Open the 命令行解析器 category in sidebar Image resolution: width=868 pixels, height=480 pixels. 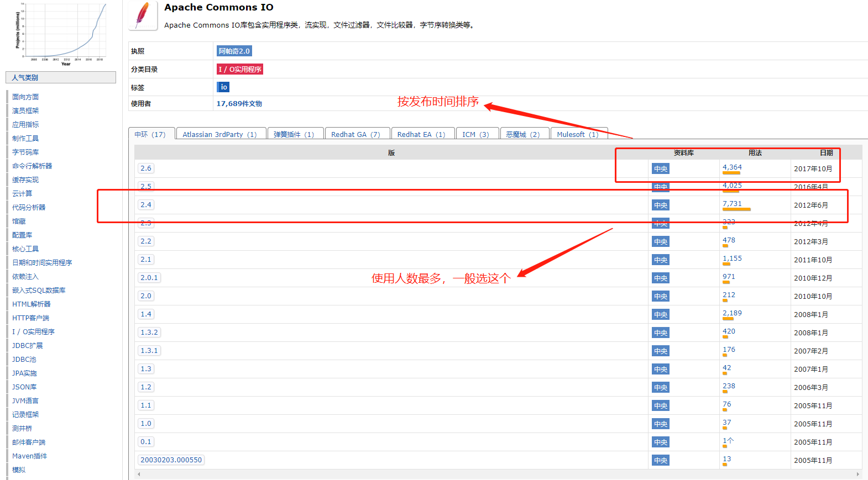coord(32,166)
